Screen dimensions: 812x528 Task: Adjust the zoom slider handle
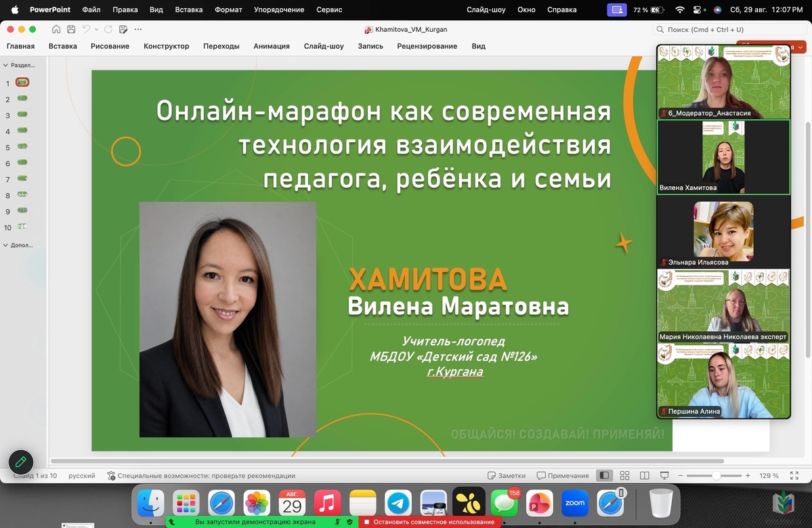click(716, 476)
